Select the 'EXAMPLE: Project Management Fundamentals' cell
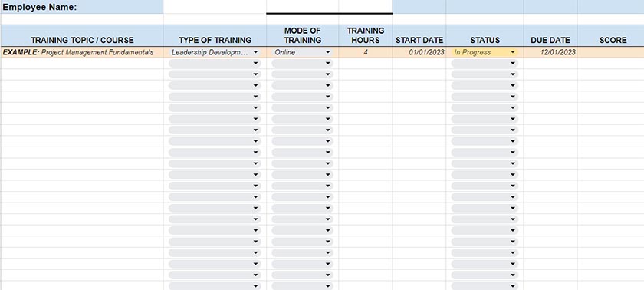This screenshot has width=644, height=290. pos(82,52)
